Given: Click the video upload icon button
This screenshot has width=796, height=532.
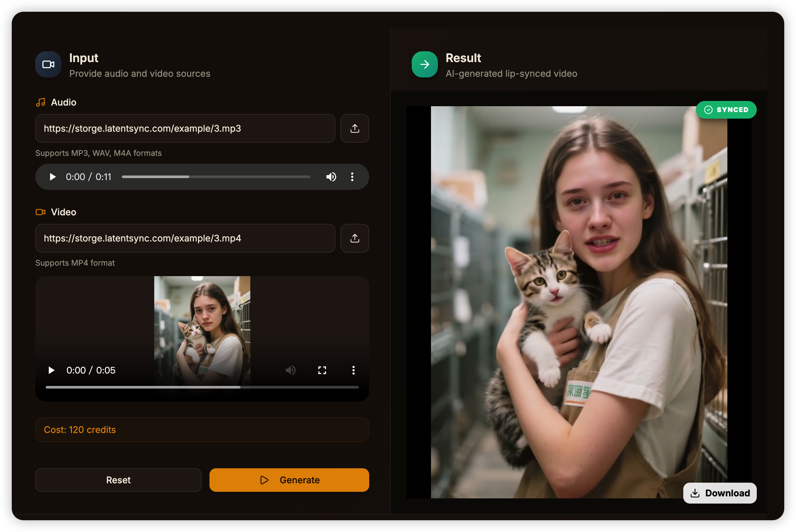Looking at the screenshot, I should coord(355,238).
